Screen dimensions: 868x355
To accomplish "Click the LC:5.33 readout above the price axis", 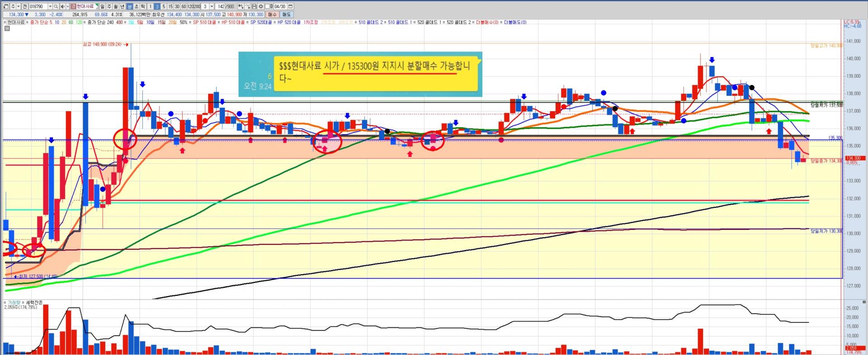I will [x=852, y=22].
